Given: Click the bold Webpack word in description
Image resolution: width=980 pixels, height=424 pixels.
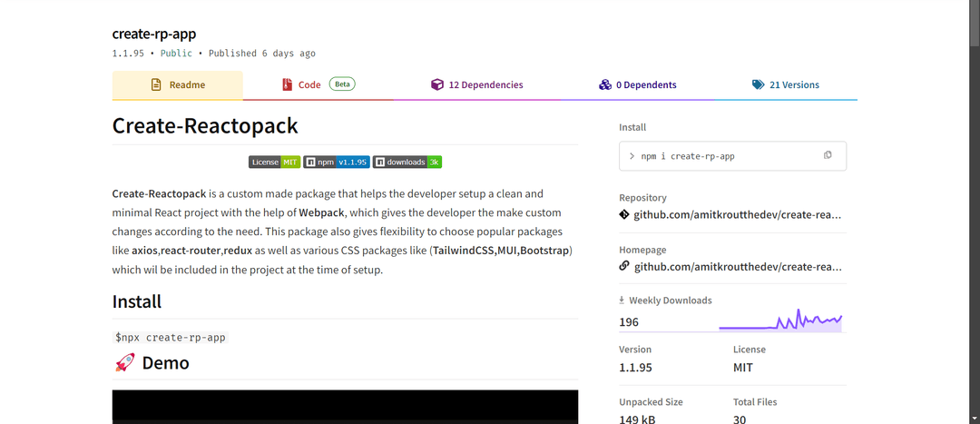Looking at the screenshot, I should pyautogui.click(x=322, y=212).
